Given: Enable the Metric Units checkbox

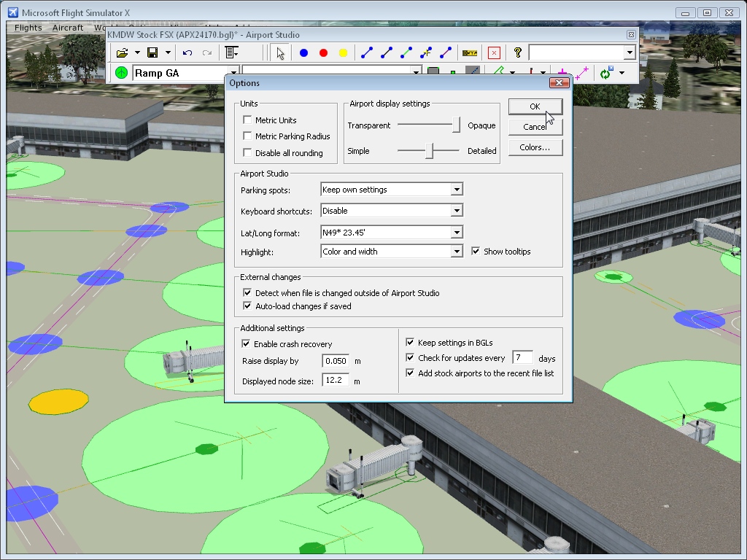Looking at the screenshot, I should tap(247, 120).
